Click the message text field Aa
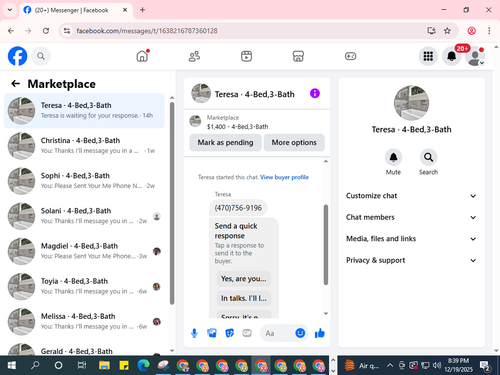 click(x=277, y=333)
